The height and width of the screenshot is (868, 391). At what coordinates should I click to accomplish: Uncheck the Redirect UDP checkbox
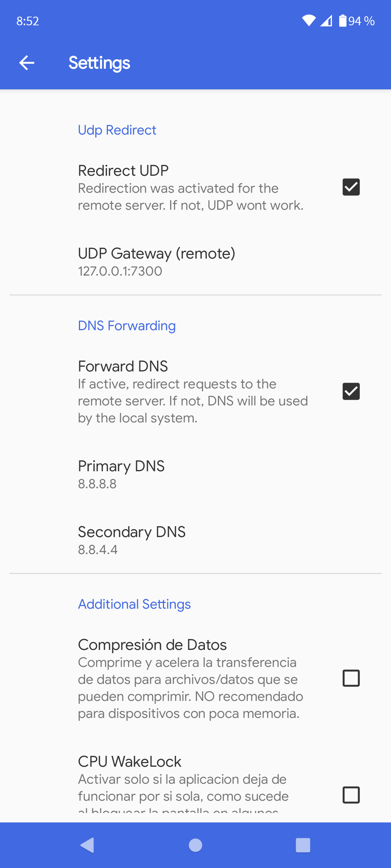tap(351, 187)
